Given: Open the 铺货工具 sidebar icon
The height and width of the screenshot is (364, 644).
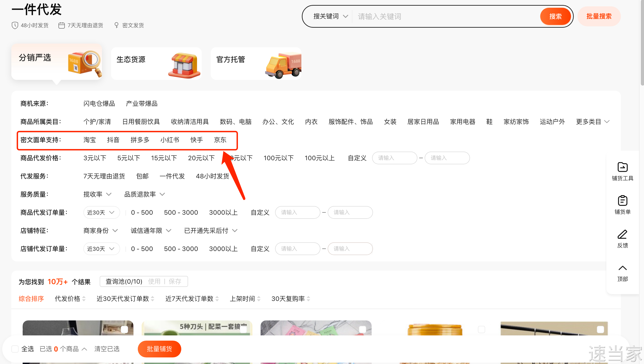Looking at the screenshot, I should 622,167.
